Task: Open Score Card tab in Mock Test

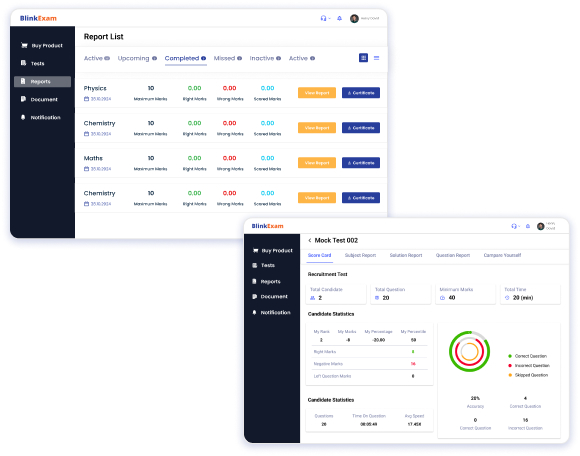Action: point(320,255)
